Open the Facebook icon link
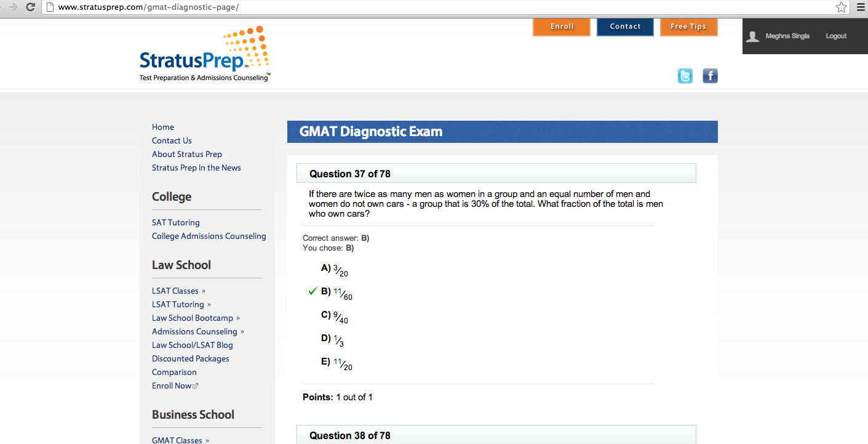The image size is (868, 444). [710, 76]
